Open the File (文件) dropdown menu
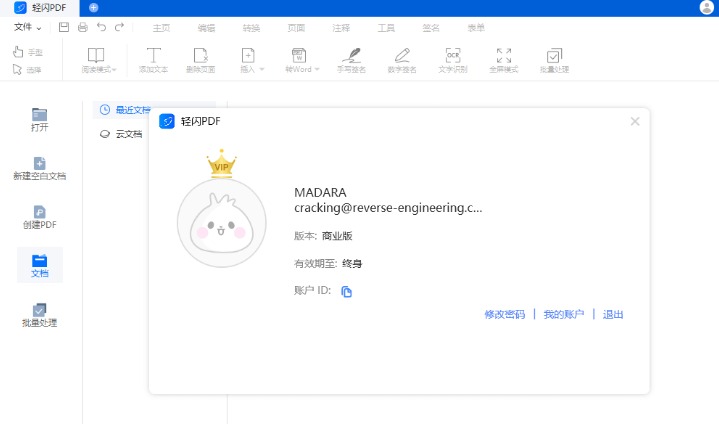Image resolution: width=719 pixels, height=424 pixels. (28, 28)
